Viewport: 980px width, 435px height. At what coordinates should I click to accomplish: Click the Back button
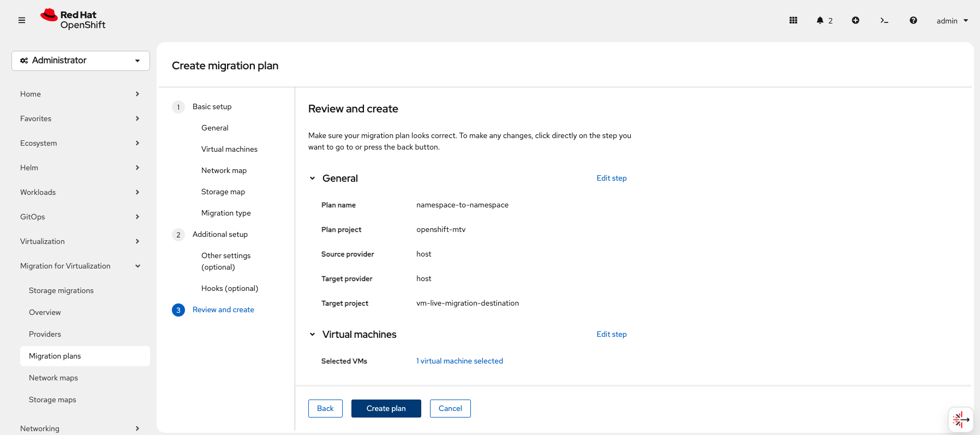click(325, 408)
